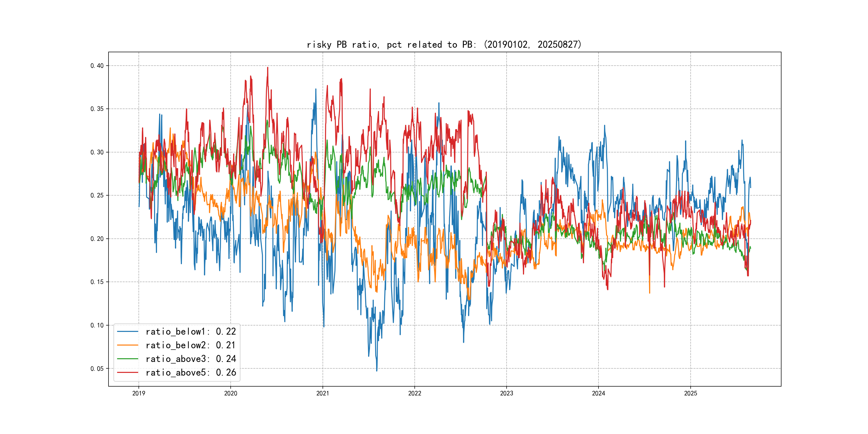Click the 2023 x-axis tick label

pos(506,393)
